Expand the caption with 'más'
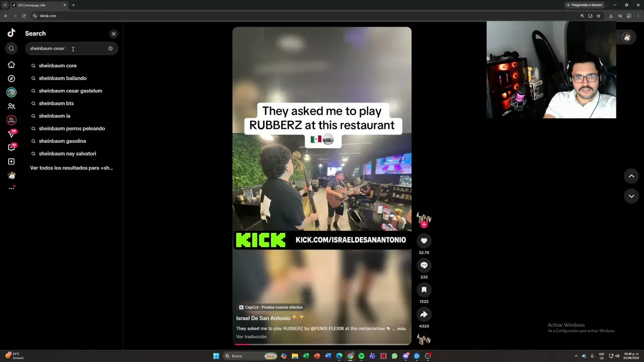The height and width of the screenshot is (362, 644). 401,329
